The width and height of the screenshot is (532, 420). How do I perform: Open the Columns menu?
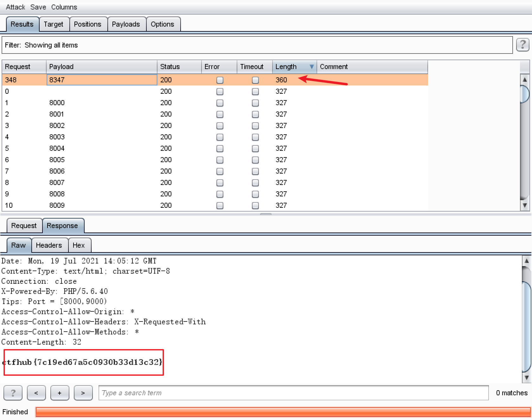pos(64,7)
